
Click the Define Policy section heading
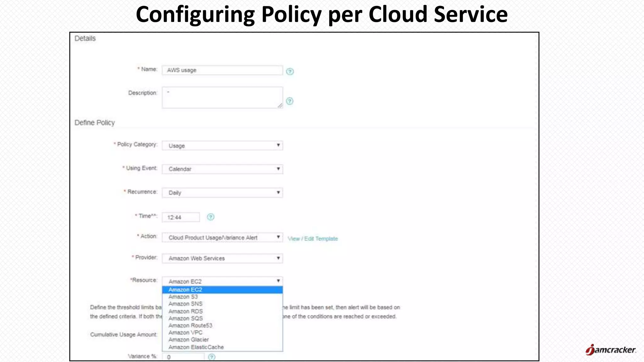click(95, 123)
